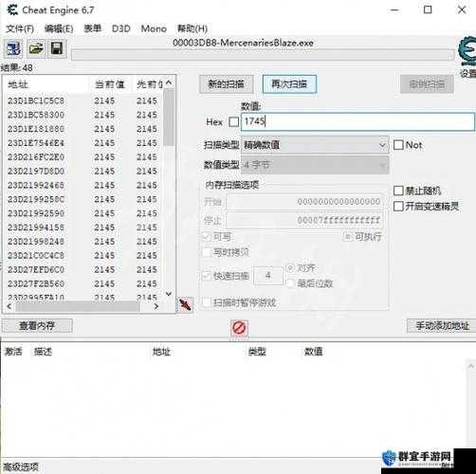Click the save floppy disk icon
Image resolution: width=476 pixels, height=474 pixels.
[57, 49]
